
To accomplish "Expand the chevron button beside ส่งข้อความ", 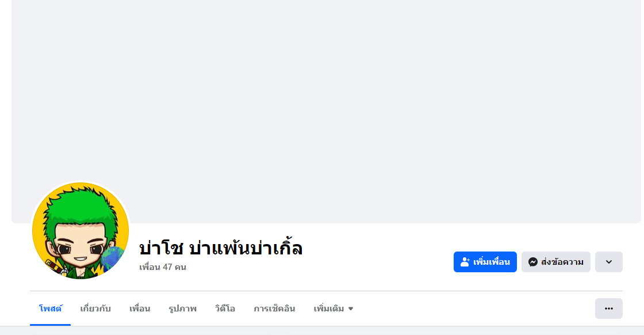I will (x=608, y=262).
